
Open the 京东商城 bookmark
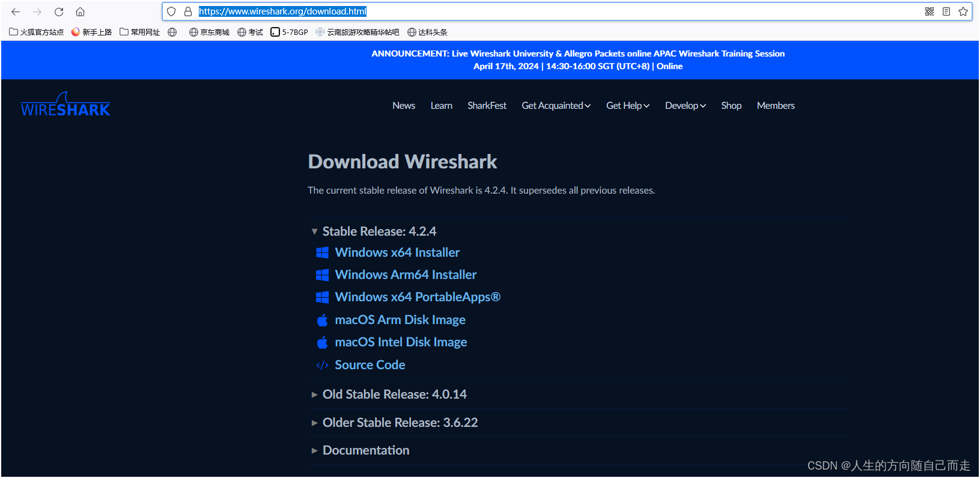[x=209, y=32]
